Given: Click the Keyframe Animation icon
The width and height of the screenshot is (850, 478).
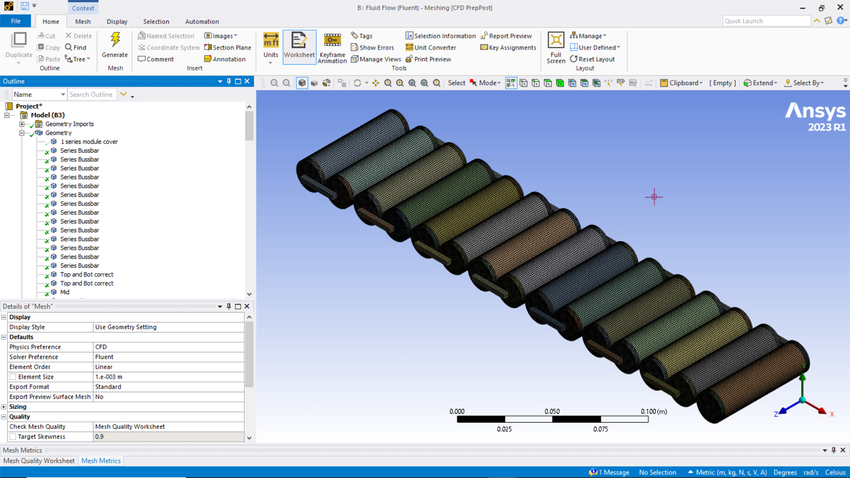Looking at the screenshot, I should (332, 41).
